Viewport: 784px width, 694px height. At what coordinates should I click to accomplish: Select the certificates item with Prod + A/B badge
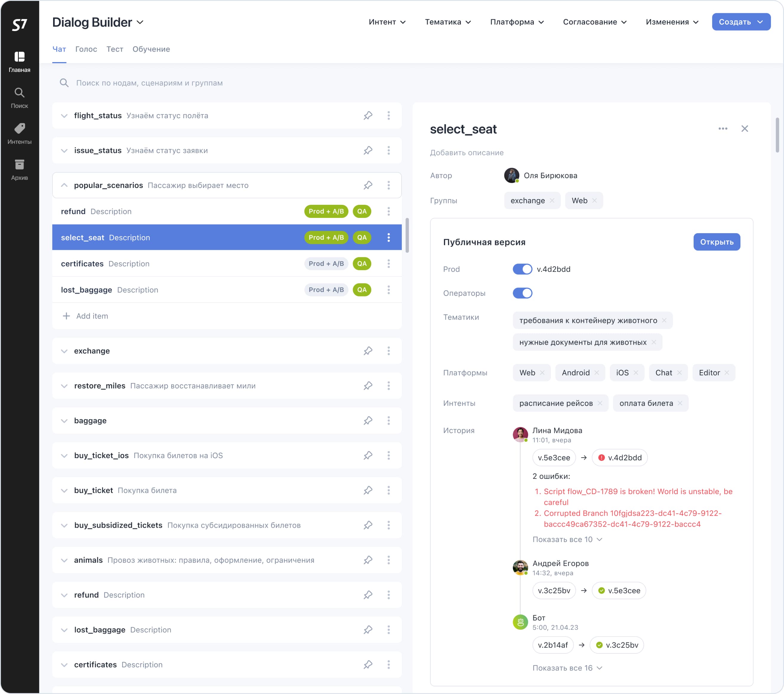click(227, 264)
